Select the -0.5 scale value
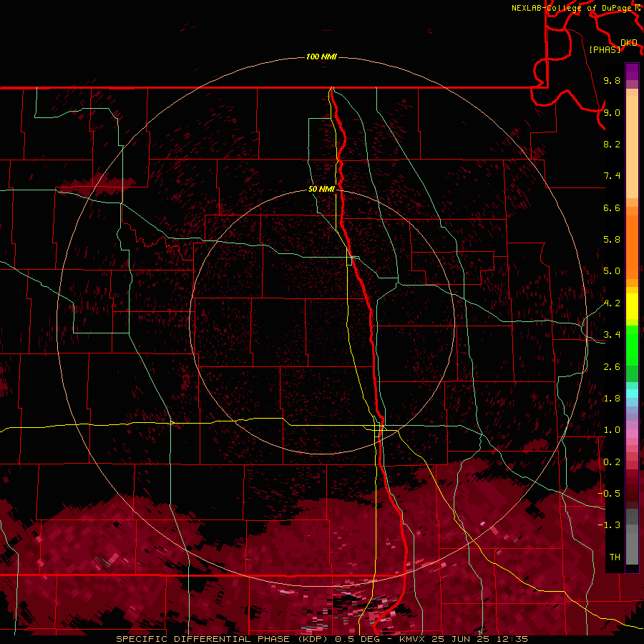The image size is (644, 644). (609, 494)
